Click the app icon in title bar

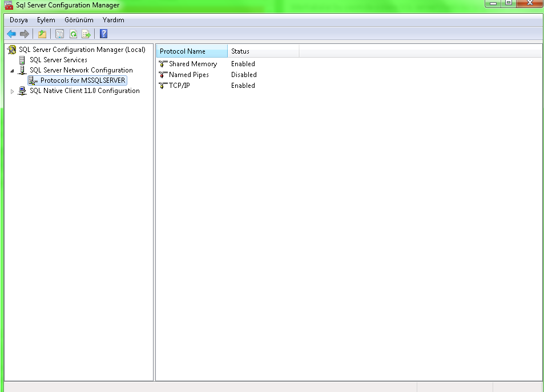(9, 5)
